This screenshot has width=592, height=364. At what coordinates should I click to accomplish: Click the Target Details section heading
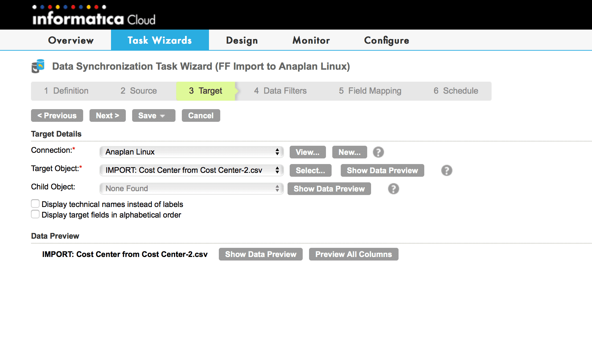click(56, 134)
